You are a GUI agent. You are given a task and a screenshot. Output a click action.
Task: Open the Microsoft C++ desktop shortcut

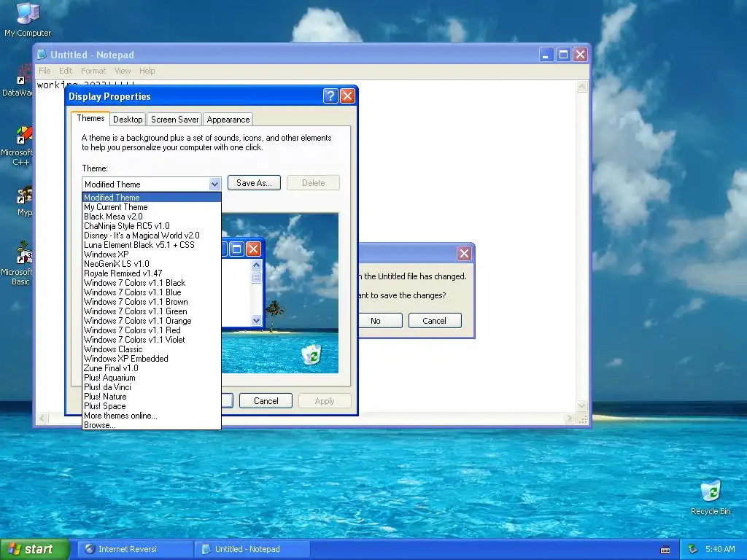[19, 146]
